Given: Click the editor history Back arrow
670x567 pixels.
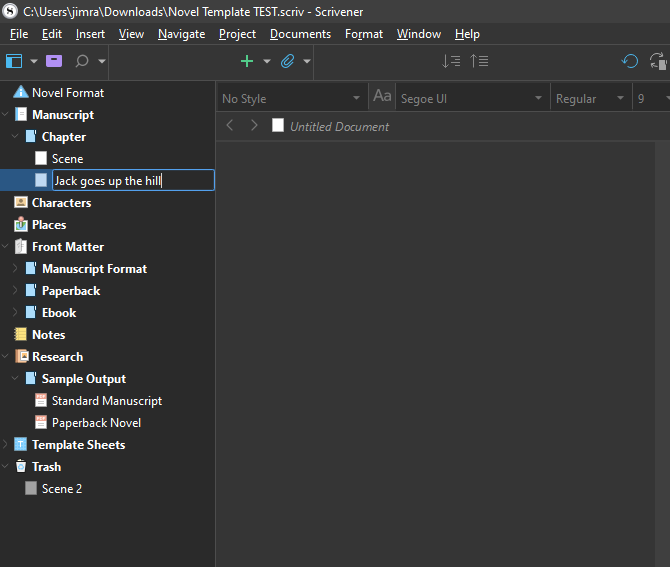Looking at the screenshot, I should pos(230,126).
